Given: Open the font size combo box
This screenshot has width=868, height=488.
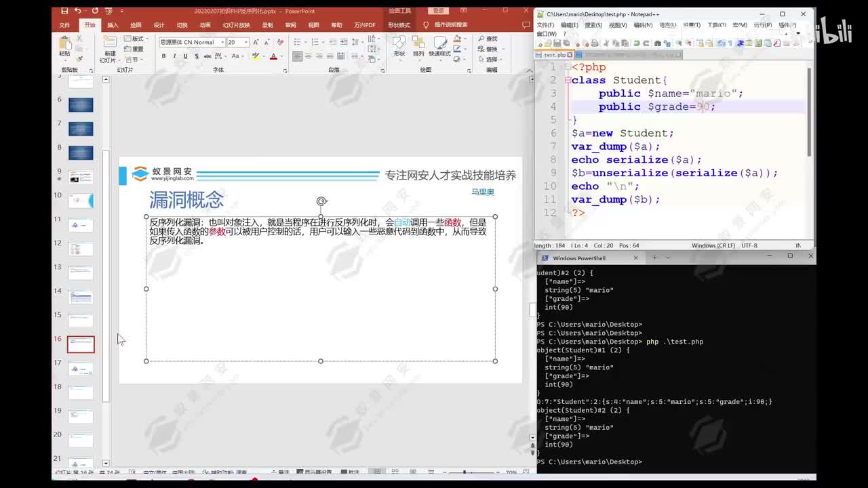Looking at the screenshot, I should [237, 42].
